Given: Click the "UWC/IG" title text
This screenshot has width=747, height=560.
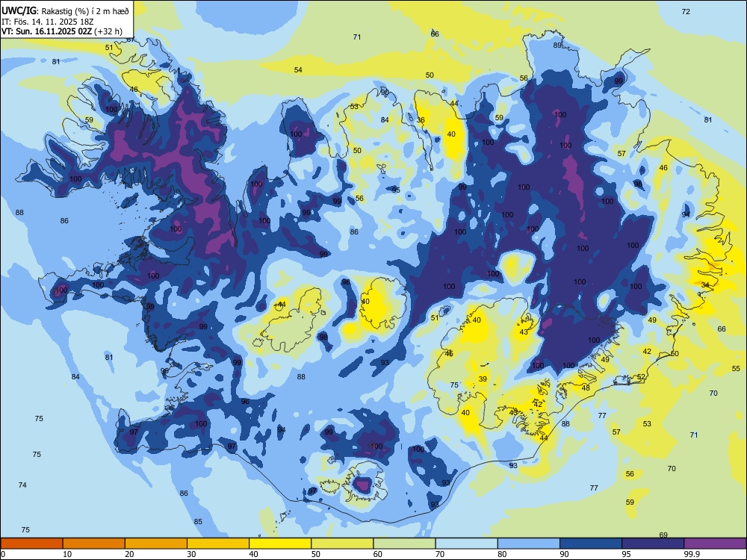Looking at the screenshot, I should [x=19, y=10].
